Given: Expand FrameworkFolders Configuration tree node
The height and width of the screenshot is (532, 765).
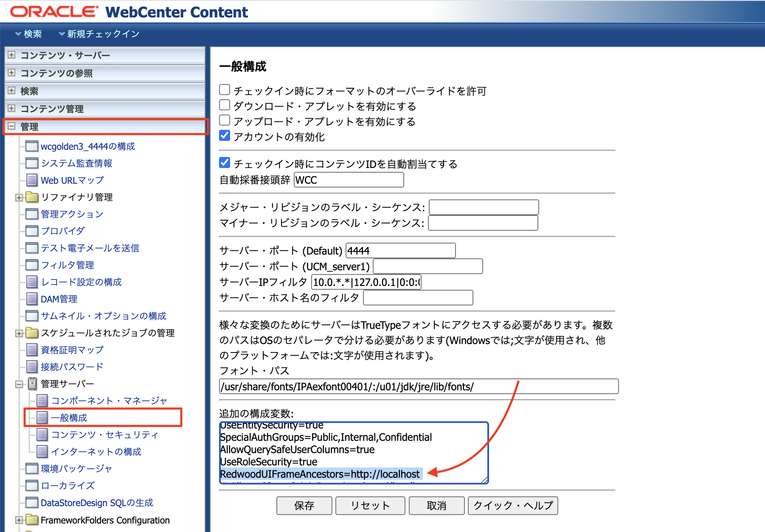Looking at the screenshot, I should click(19, 520).
